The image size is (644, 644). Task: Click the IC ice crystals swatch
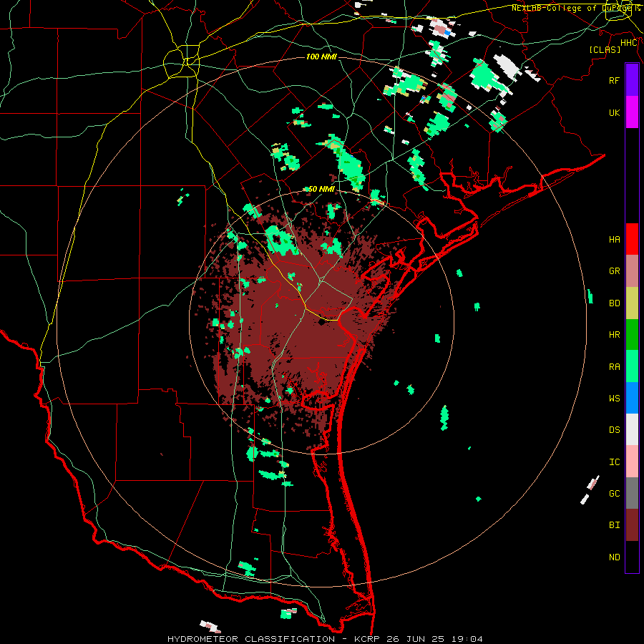coord(632,462)
